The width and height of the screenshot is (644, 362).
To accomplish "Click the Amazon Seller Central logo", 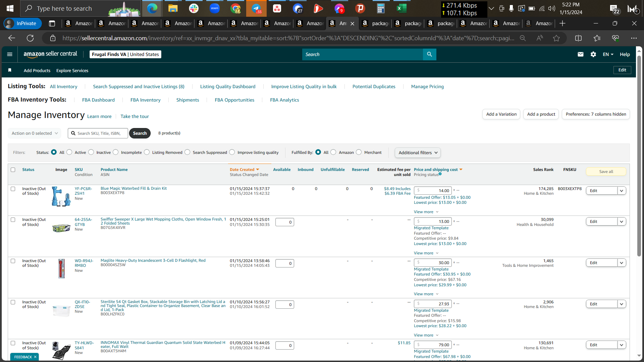I will tap(50, 54).
